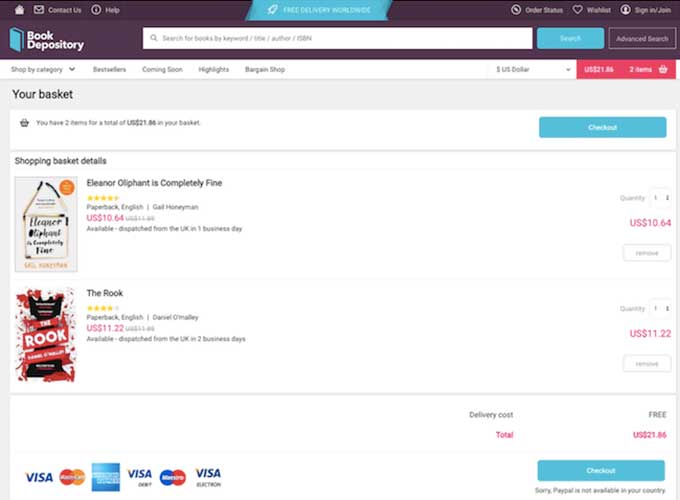Image resolution: width=680 pixels, height=500 pixels.
Task: Click the Order Status clock icon
Action: coord(516,10)
